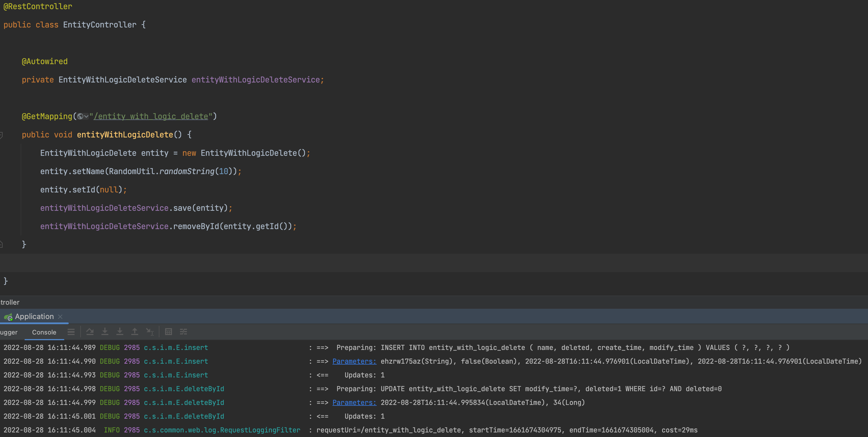Click the Step Out debugger icon
This screenshot has height=437, width=868.
point(134,332)
